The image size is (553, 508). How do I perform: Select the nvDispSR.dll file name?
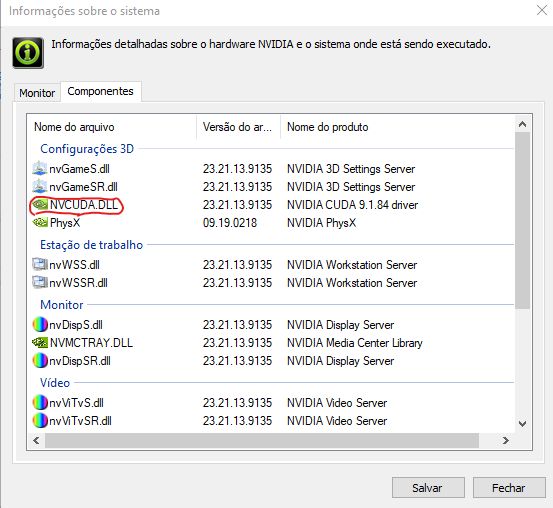coord(80,361)
